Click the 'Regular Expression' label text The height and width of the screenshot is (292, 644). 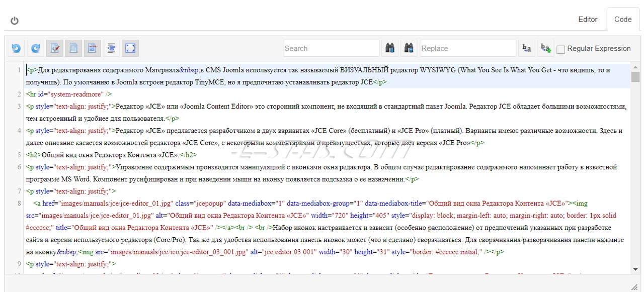[x=599, y=49]
